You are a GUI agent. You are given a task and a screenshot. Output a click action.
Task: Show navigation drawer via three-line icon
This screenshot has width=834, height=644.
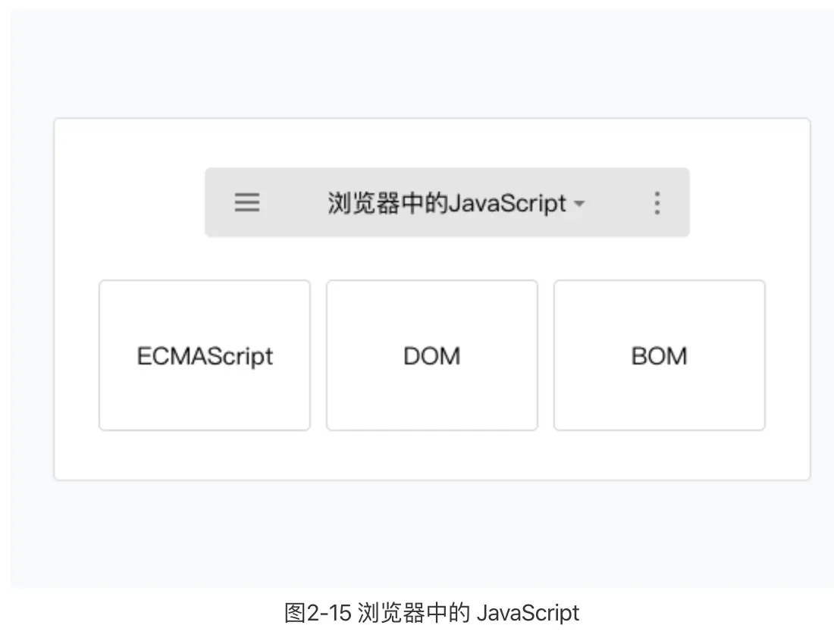(x=247, y=202)
